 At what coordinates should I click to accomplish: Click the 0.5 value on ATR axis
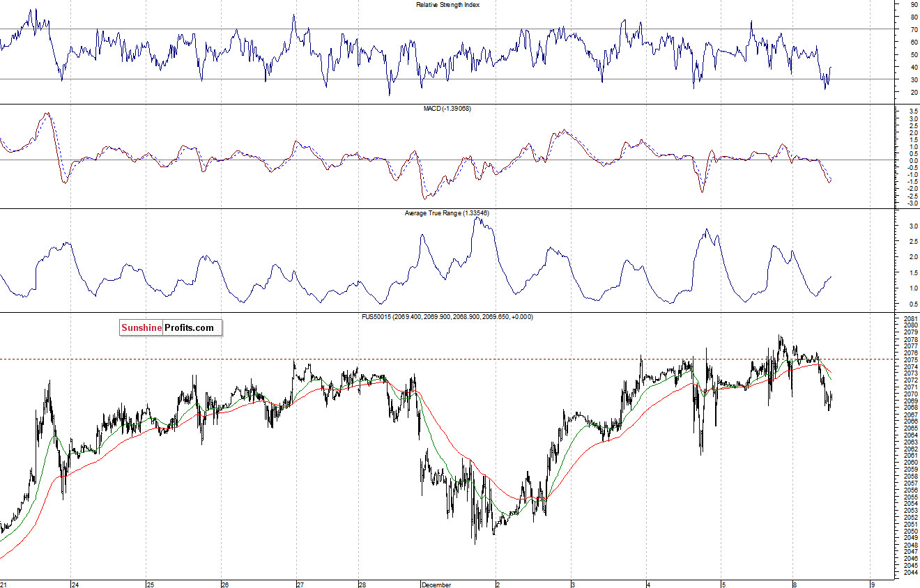[914, 304]
